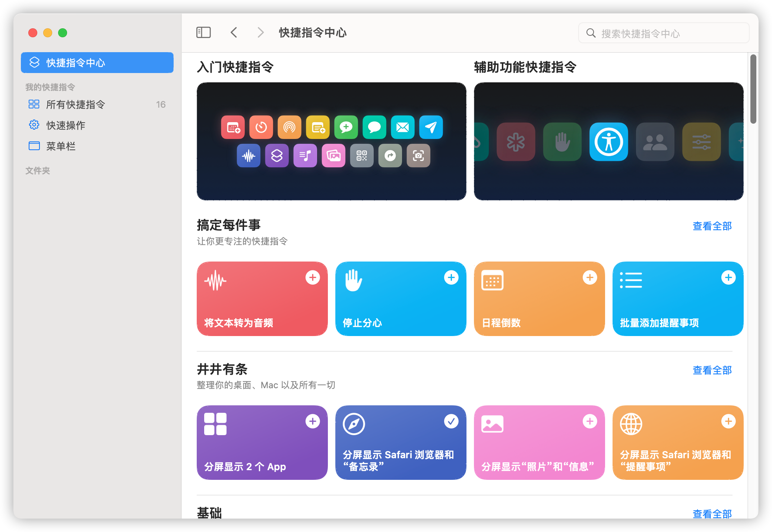Click the 我的快捷指令 sidebar section header
772x532 pixels.
click(x=50, y=87)
